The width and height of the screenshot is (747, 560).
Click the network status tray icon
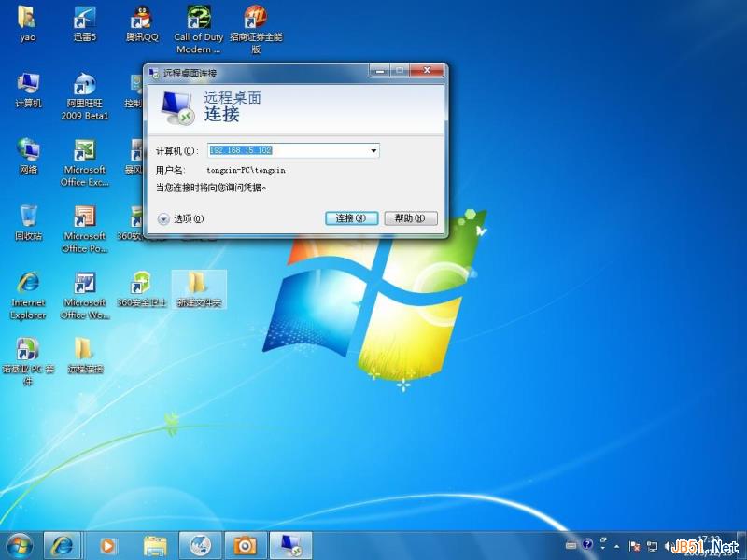pos(650,546)
